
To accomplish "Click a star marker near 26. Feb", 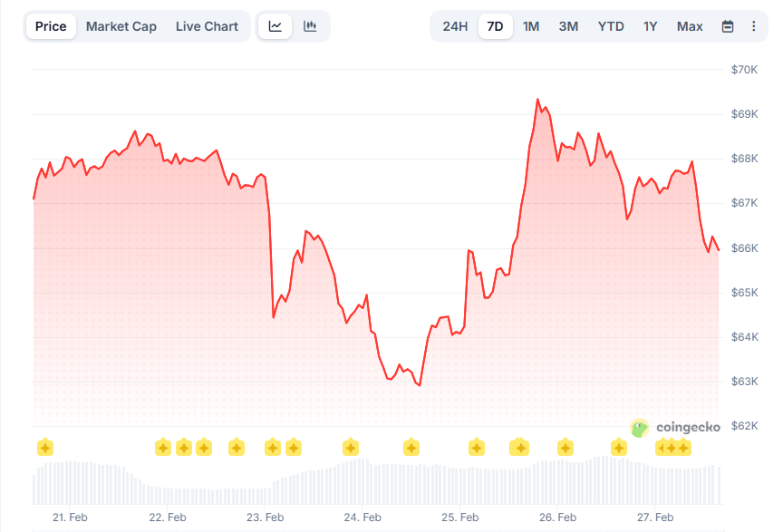I will click(x=567, y=447).
